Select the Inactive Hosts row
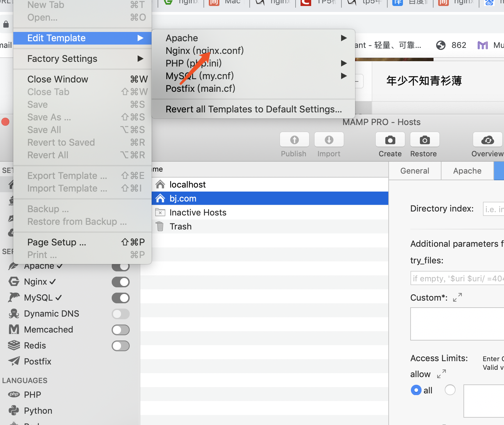 [x=270, y=212]
